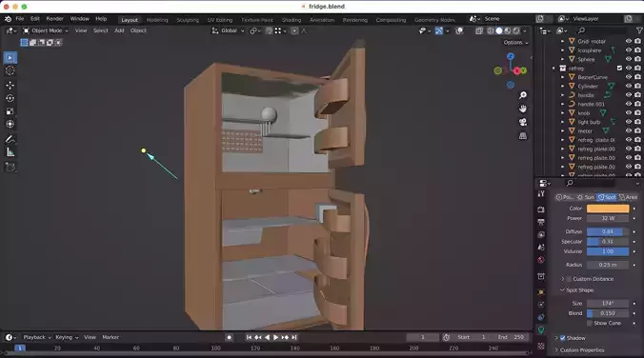The width and height of the screenshot is (644, 358).
Task: Switch to the Shading workspace tab
Action: [x=292, y=20]
